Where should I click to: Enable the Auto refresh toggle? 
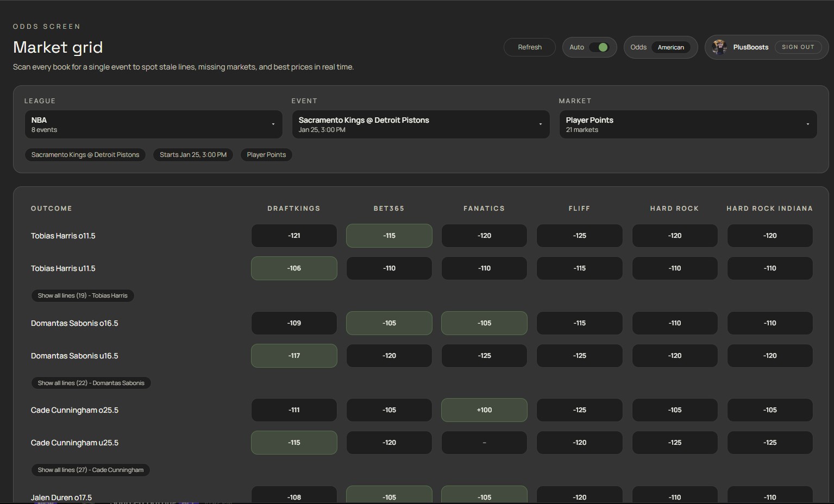[x=602, y=47]
